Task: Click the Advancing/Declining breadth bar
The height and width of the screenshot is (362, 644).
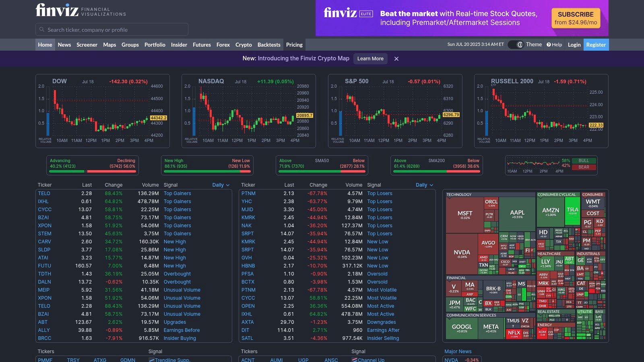Action: point(93,165)
